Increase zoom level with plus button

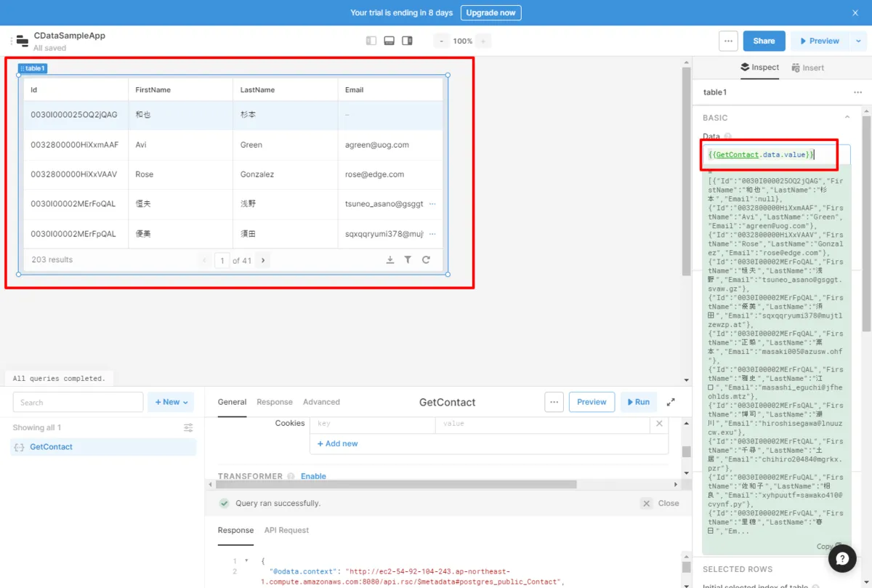pyautogui.click(x=484, y=41)
